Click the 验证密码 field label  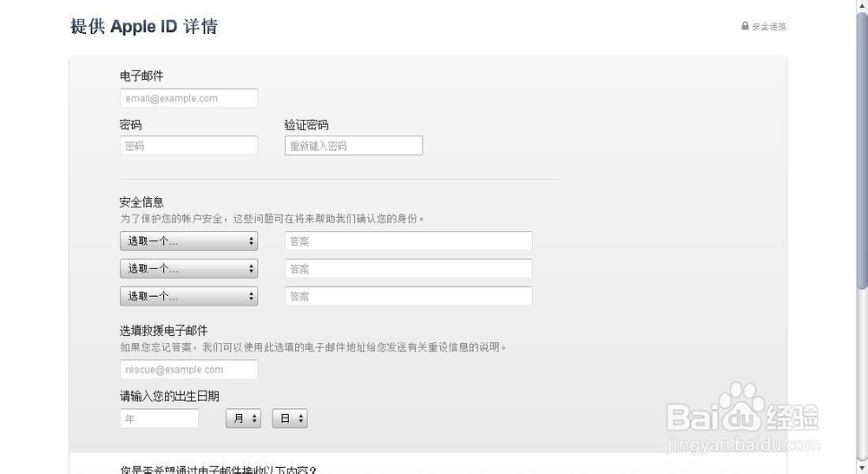tap(306, 125)
